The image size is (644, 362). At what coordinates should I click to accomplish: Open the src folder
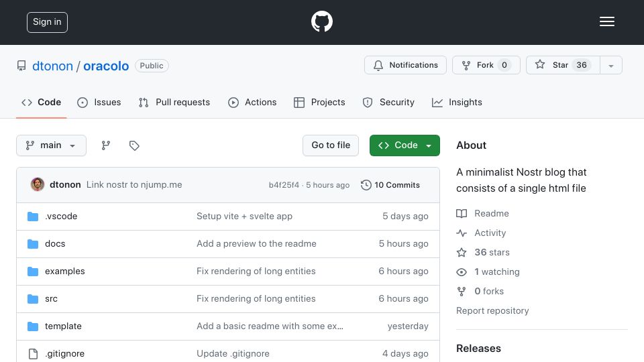52,299
